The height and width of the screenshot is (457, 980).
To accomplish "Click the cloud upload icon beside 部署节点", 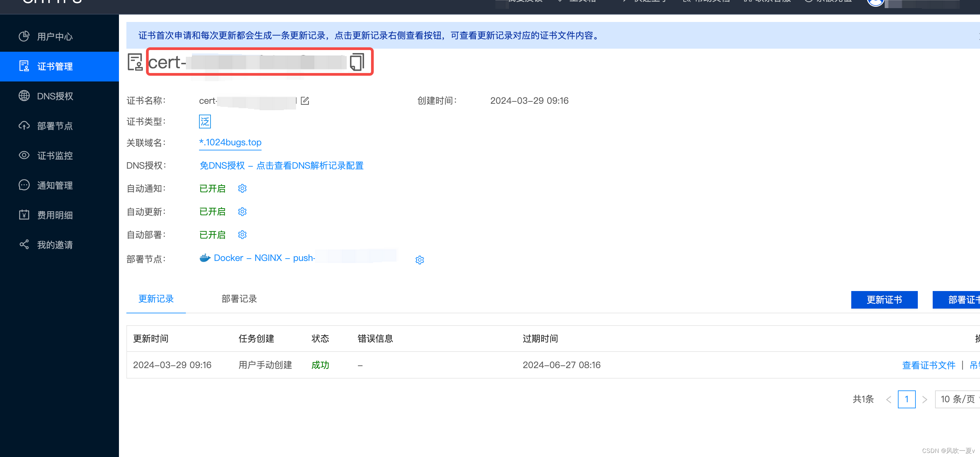I will [x=24, y=125].
